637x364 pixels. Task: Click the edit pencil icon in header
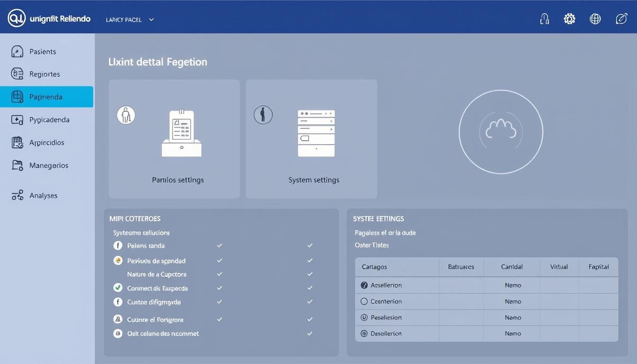(x=621, y=19)
